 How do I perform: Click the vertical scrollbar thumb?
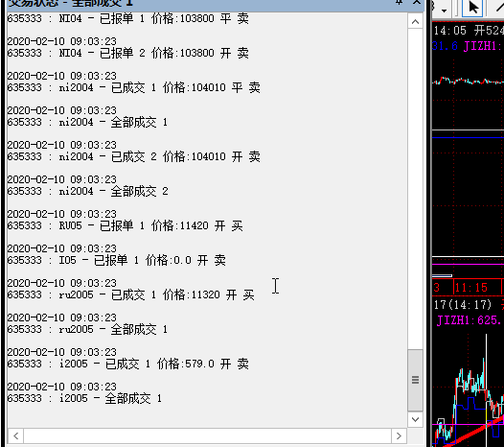click(415, 380)
